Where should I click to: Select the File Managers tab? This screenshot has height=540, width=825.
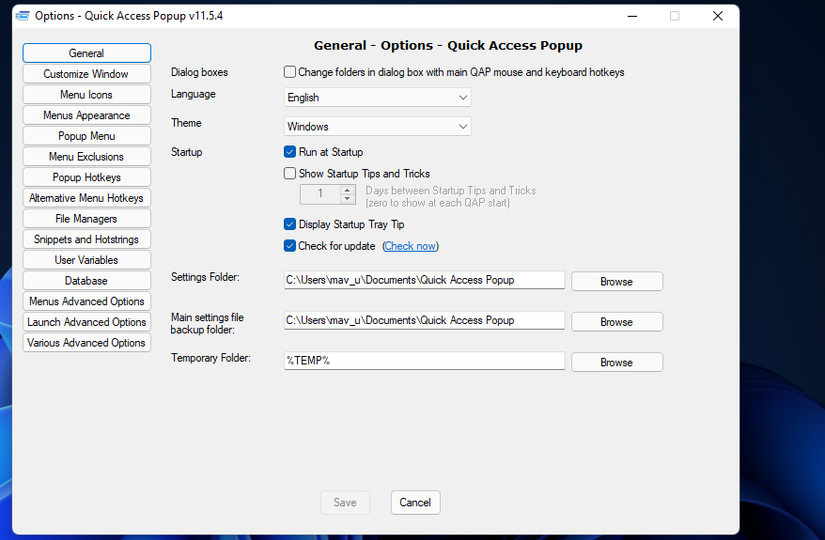coord(86,219)
